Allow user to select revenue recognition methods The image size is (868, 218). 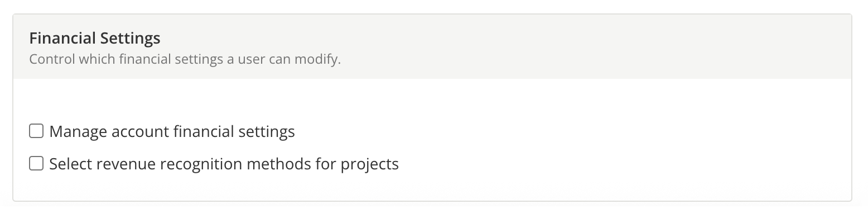pyautogui.click(x=36, y=164)
